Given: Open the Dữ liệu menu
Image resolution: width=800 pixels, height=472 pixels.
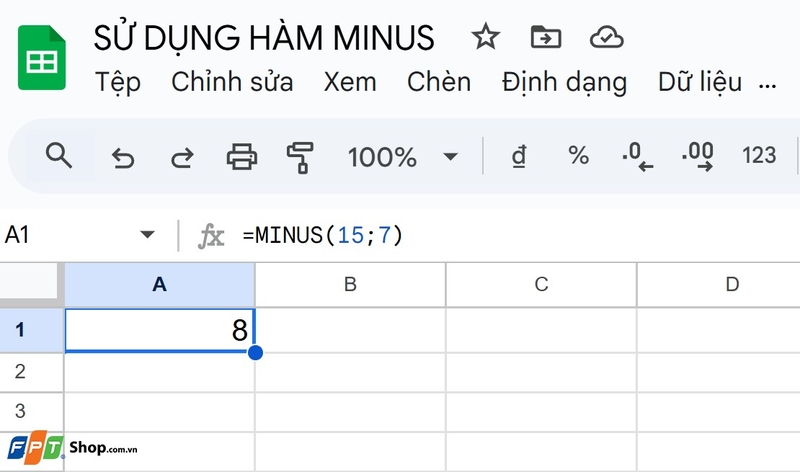Looking at the screenshot, I should pos(700,82).
